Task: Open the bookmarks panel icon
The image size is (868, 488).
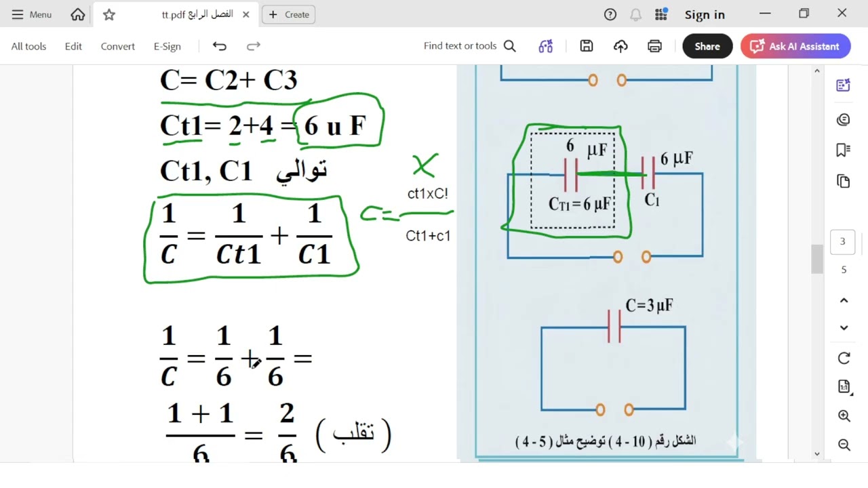Action: 844,150
